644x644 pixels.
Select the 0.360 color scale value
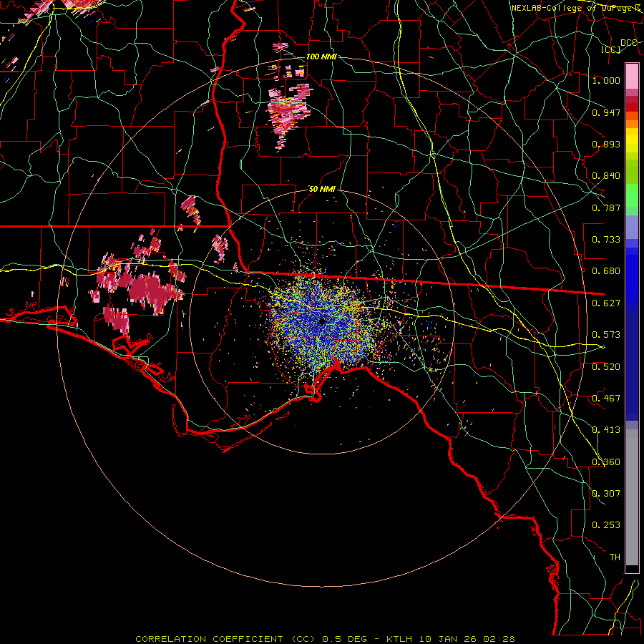(x=606, y=462)
